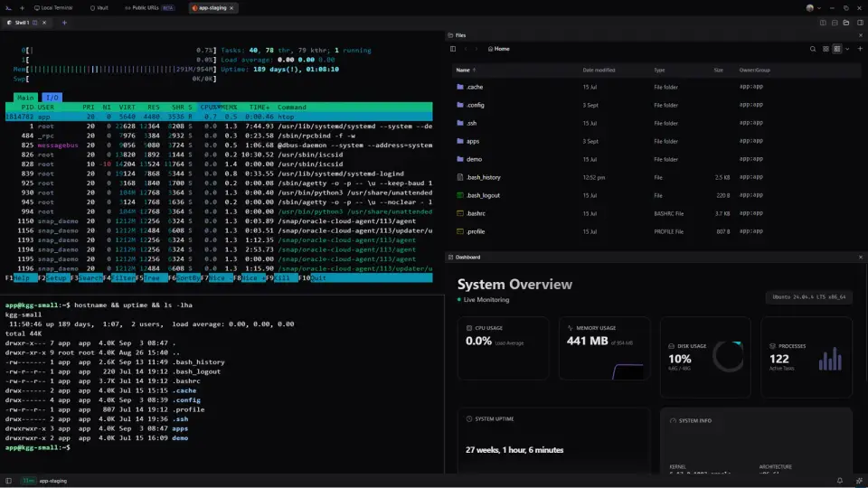Search files with the magnifier icon

[813, 49]
